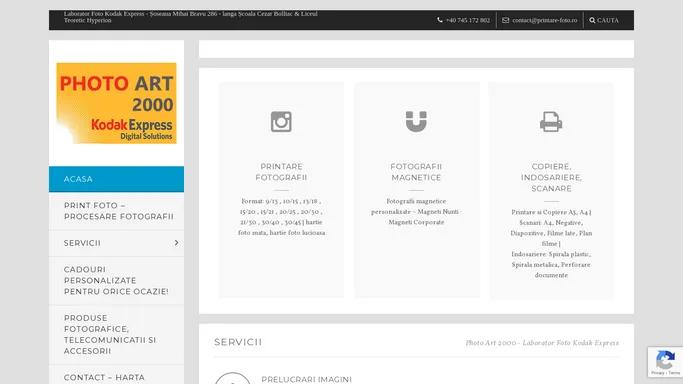683x384 pixels.
Task: Click the phone icon in the top bar
Action: (x=440, y=20)
